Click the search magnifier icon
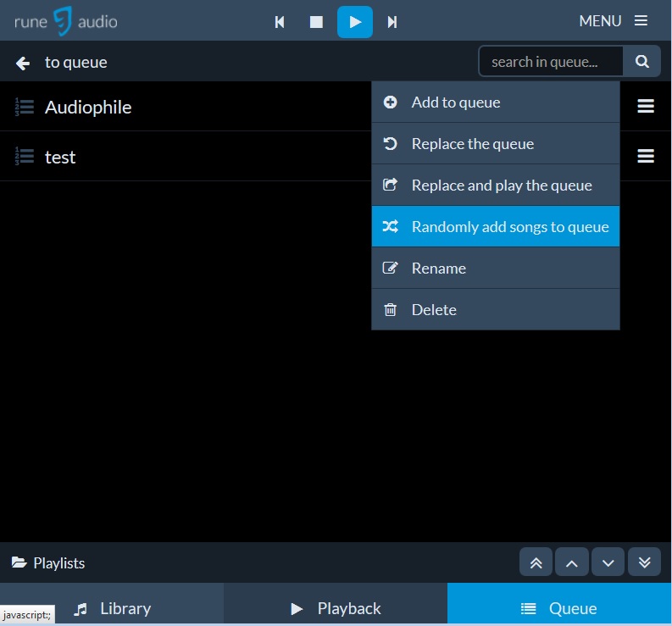672x626 pixels. coord(642,61)
